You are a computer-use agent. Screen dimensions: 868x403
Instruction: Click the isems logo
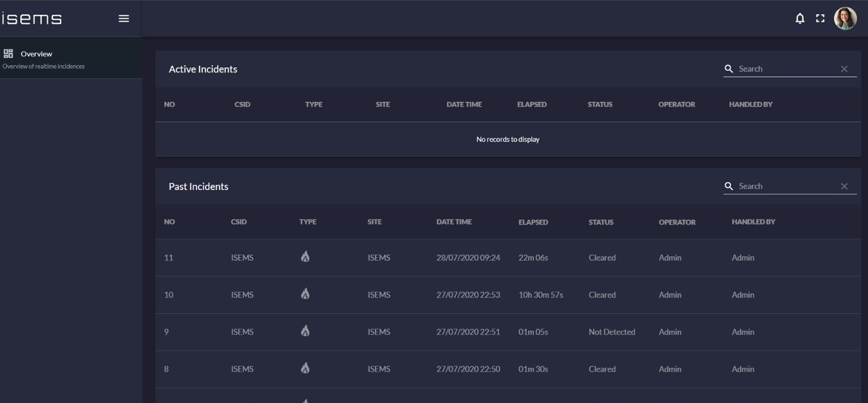31,18
